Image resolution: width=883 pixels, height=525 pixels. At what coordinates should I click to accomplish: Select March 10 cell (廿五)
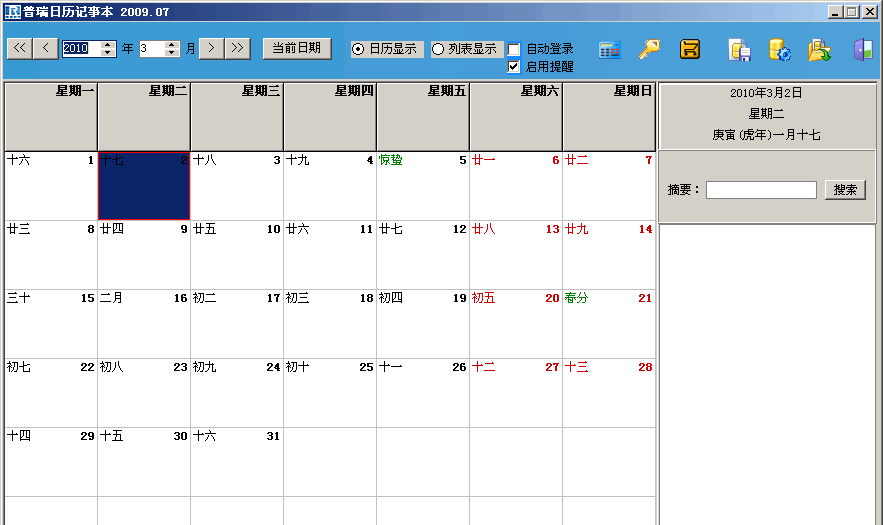pyautogui.click(x=237, y=255)
